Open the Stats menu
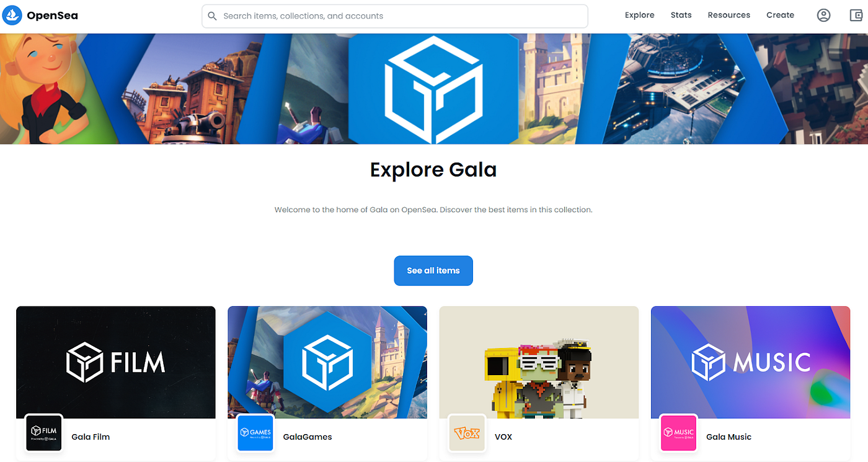 click(681, 15)
